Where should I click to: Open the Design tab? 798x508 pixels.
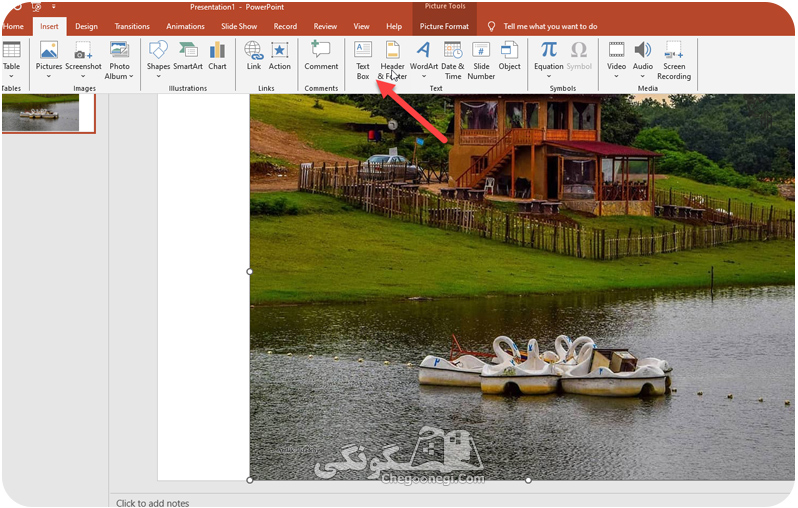[87, 26]
